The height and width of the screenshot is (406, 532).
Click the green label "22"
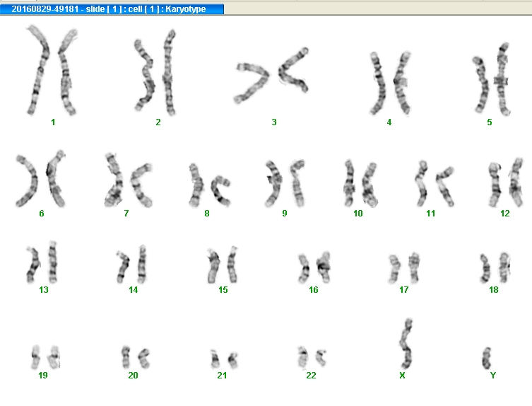click(311, 376)
